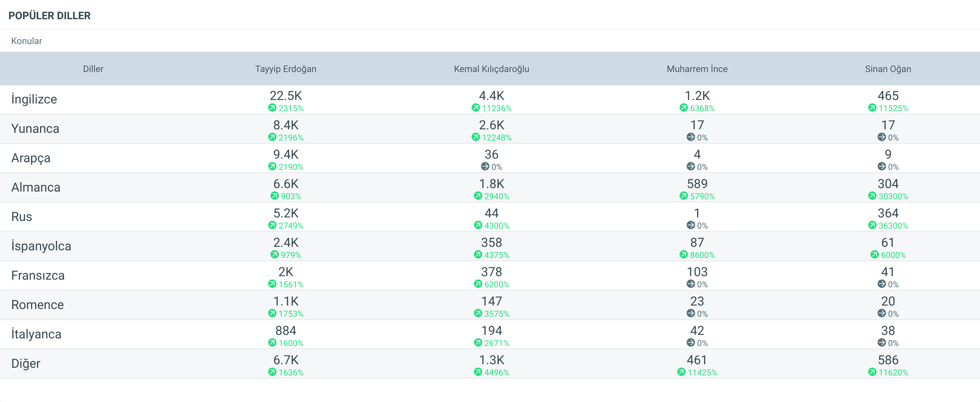Click the '22.5K' value for İngilizce
This screenshot has width=980, height=402.
[286, 95]
